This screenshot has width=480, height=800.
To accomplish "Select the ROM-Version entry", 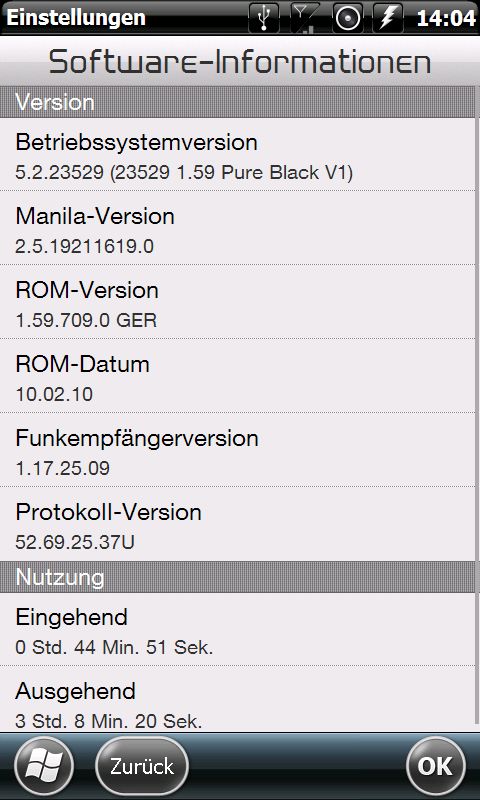I will [238, 302].
